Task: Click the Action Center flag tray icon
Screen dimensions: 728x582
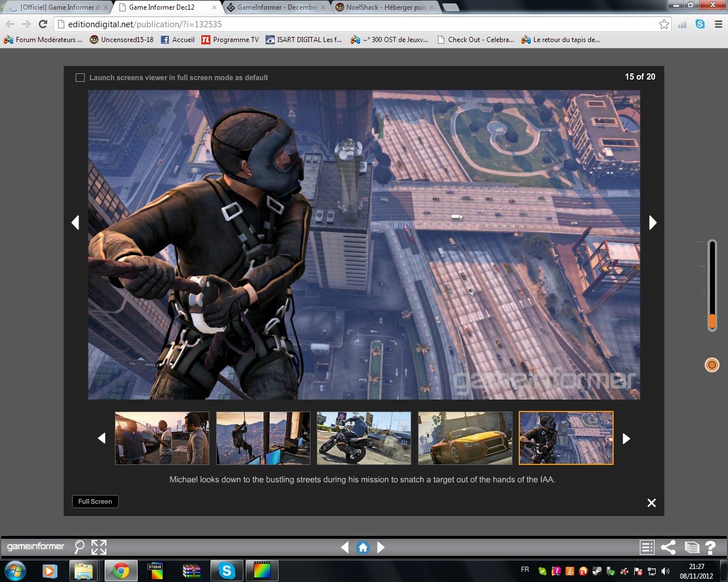Action: click(638, 571)
